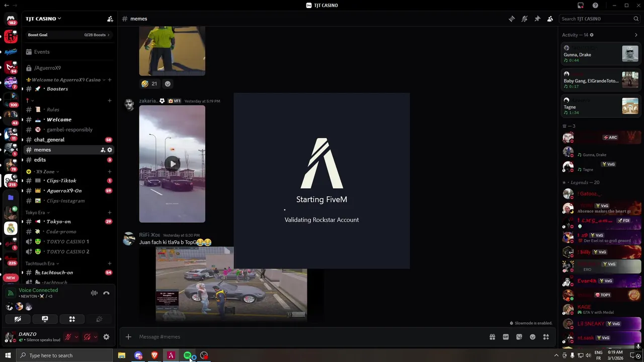Open the Gunna, Drake activity card
The width and height of the screenshot is (644, 362).
[x=601, y=54]
